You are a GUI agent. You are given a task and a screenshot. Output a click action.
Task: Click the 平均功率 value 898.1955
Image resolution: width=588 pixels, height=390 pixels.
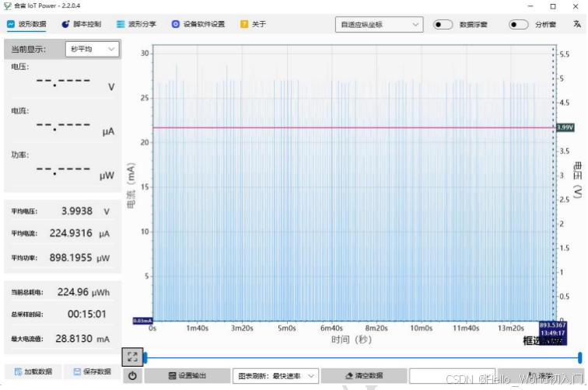[x=71, y=258]
